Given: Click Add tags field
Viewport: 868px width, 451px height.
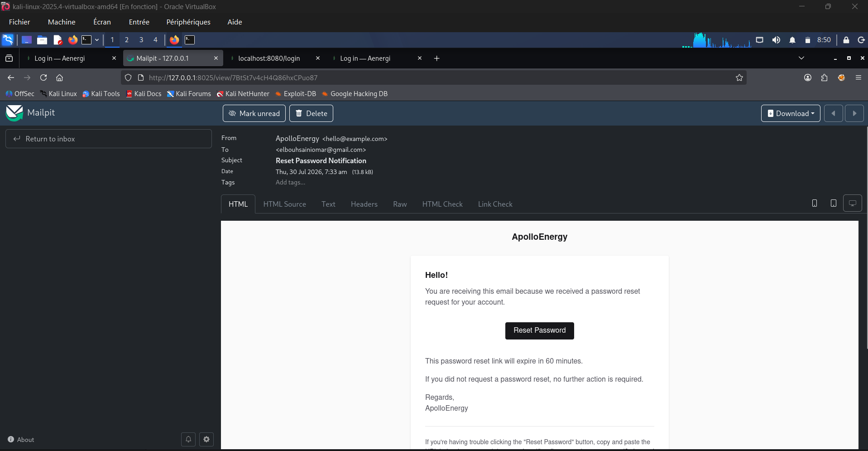Looking at the screenshot, I should (290, 182).
